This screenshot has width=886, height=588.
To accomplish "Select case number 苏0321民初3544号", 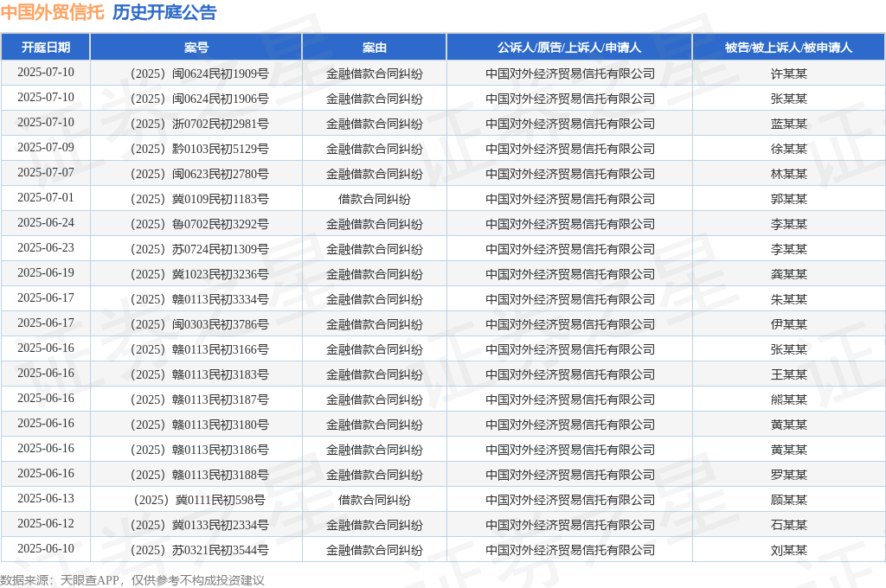I will click(x=221, y=550).
